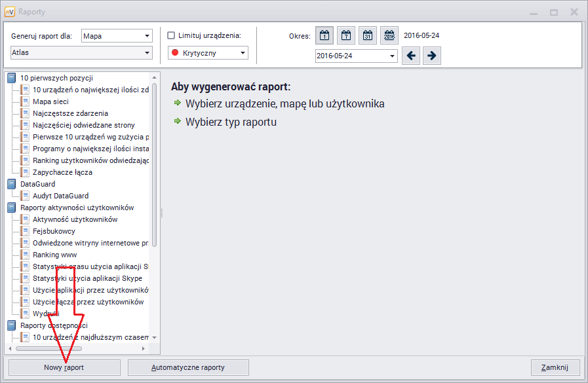Enable the Limituj urządzenia checkbox
The height and width of the screenshot is (383, 588).
pyautogui.click(x=172, y=35)
